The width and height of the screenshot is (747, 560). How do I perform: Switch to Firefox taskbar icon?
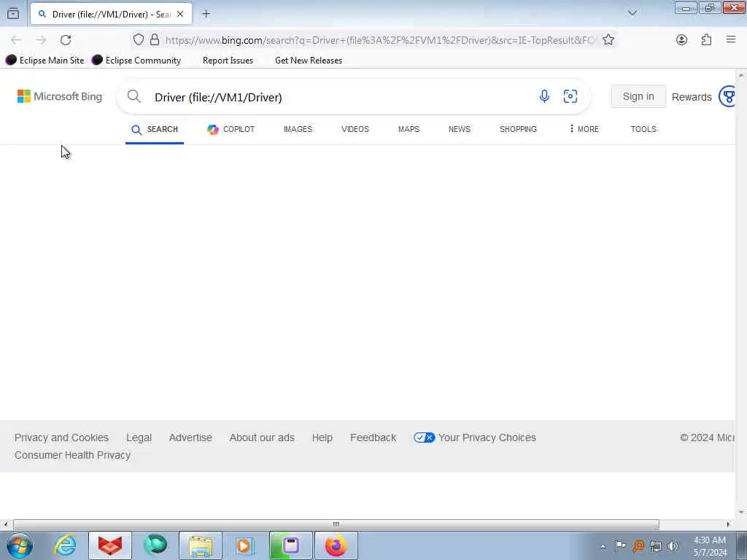[x=336, y=545]
